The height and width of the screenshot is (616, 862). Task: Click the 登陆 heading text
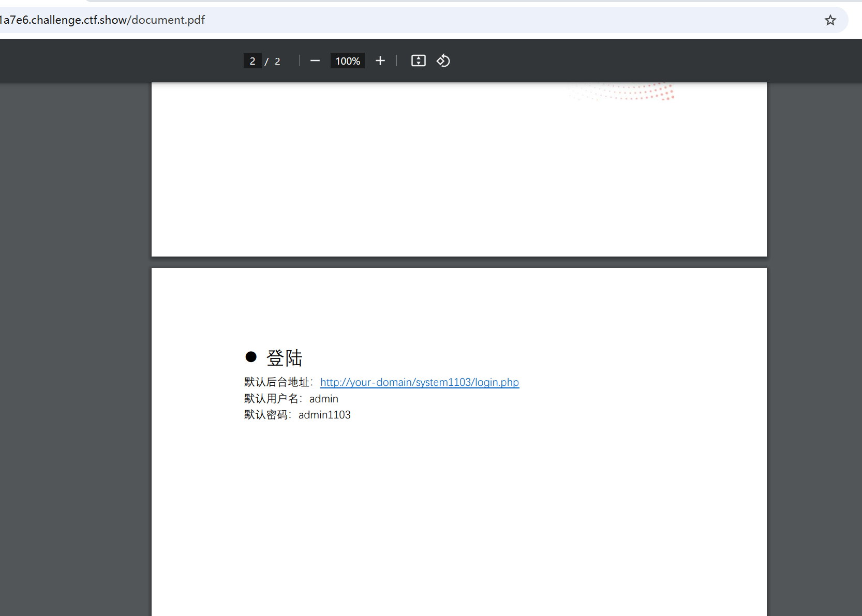284,358
